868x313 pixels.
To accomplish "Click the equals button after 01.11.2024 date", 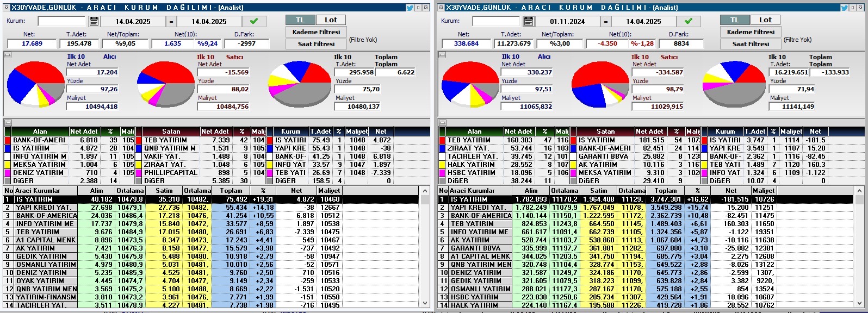I will click(606, 21).
